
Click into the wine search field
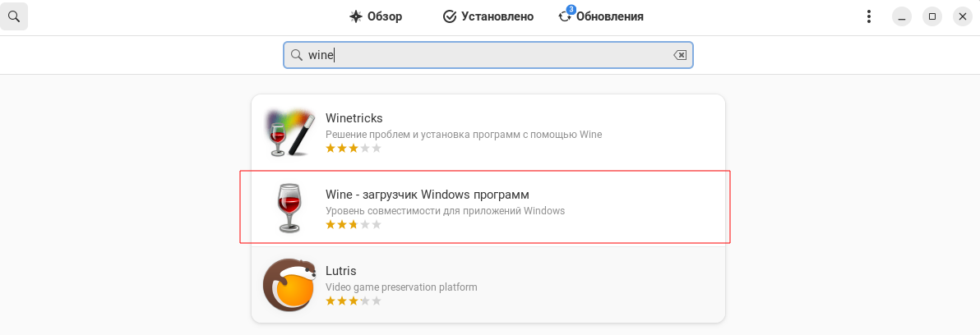[485, 55]
